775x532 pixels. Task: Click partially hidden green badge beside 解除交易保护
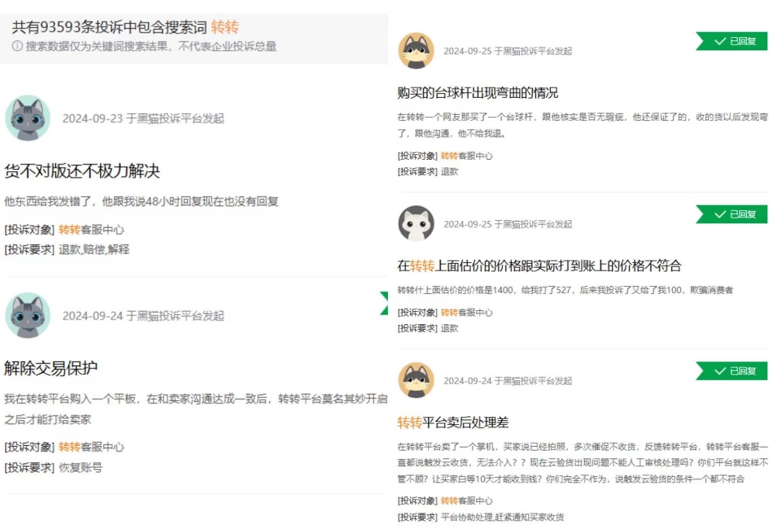click(384, 302)
